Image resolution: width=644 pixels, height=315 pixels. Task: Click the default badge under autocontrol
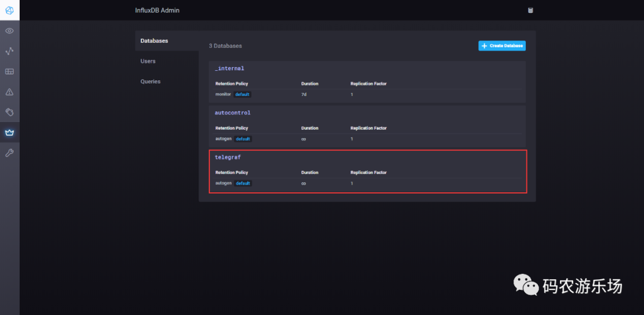tap(243, 139)
